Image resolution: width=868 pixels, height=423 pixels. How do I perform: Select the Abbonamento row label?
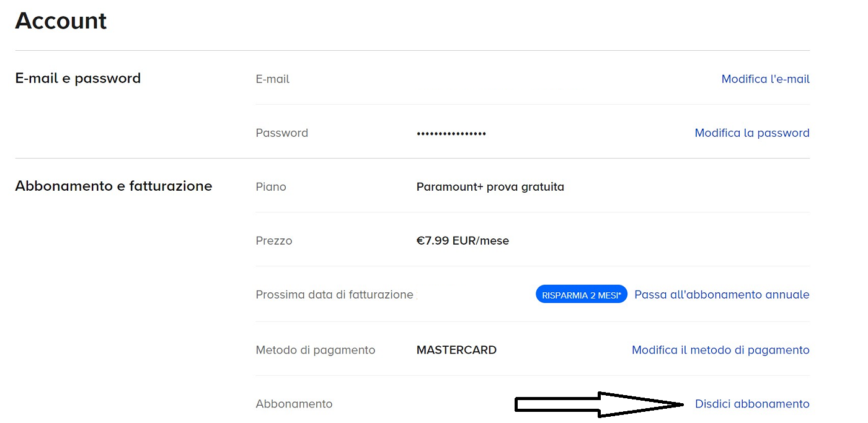[x=294, y=403]
